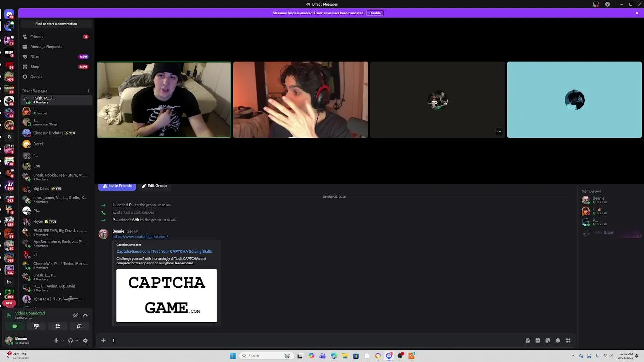Click Invite Friends button
644x362 pixels.
pyautogui.click(x=117, y=186)
